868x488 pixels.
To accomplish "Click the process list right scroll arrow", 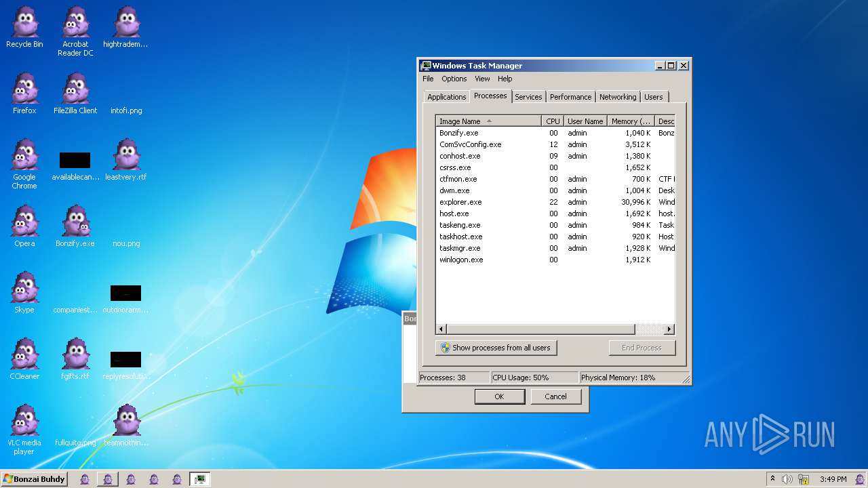I will coord(669,329).
